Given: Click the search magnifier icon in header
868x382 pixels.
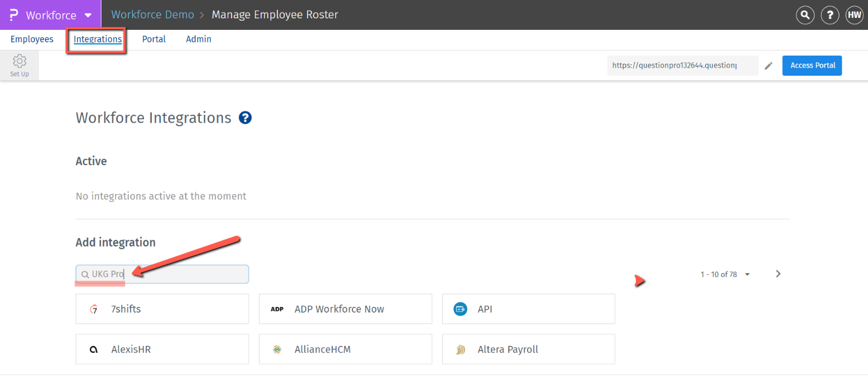Looking at the screenshot, I should pos(805,15).
